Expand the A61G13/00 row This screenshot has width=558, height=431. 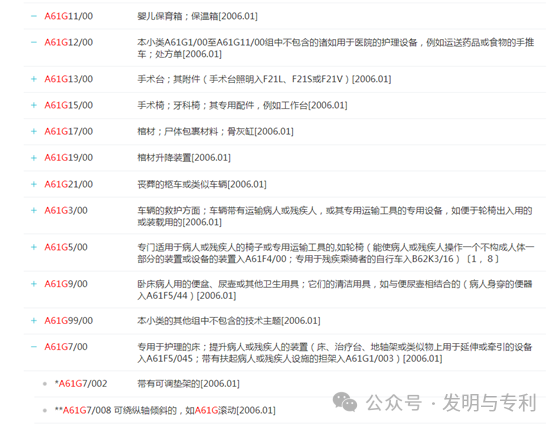[34, 79]
